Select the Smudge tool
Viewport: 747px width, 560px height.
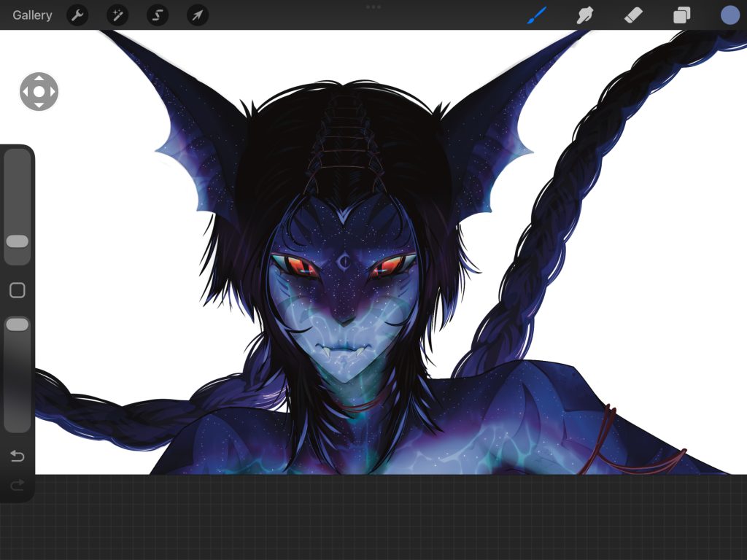coord(585,15)
